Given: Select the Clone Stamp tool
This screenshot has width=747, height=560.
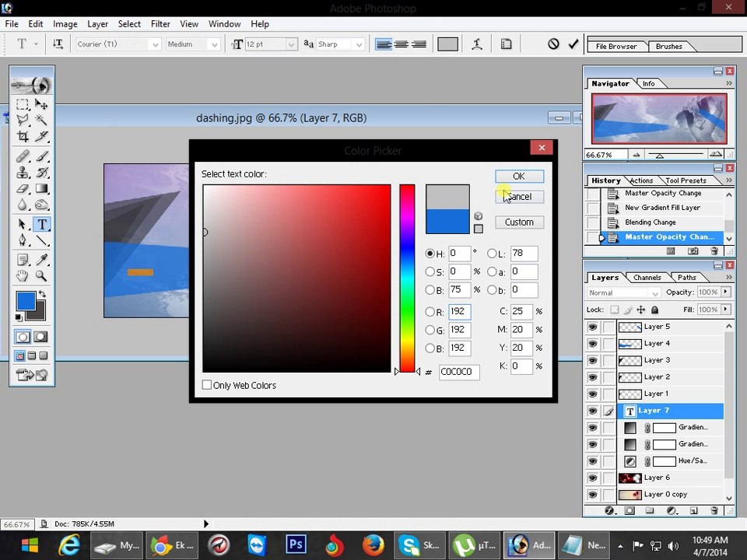Looking at the screenshot, I should [x=22, y=173].
